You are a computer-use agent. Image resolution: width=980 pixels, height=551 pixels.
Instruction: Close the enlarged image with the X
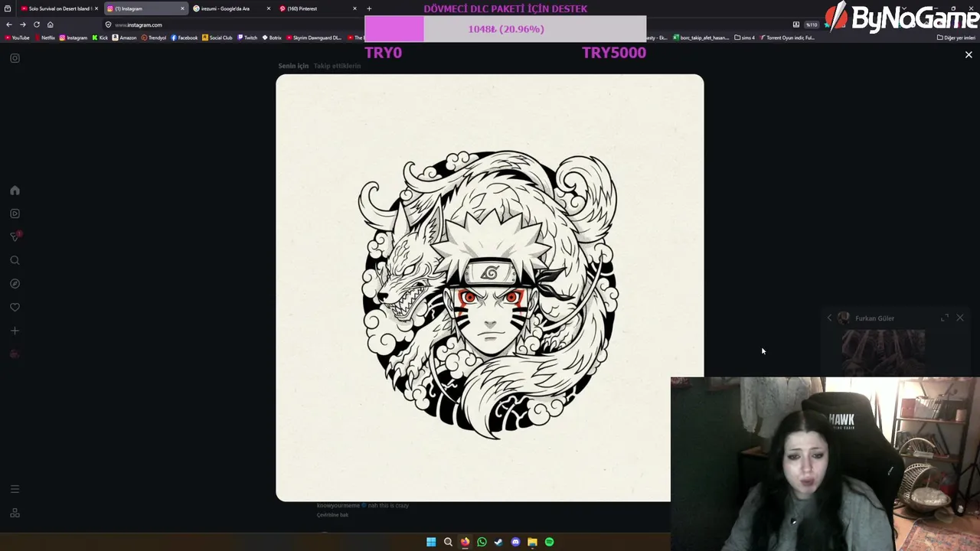(x=969, y=55)
